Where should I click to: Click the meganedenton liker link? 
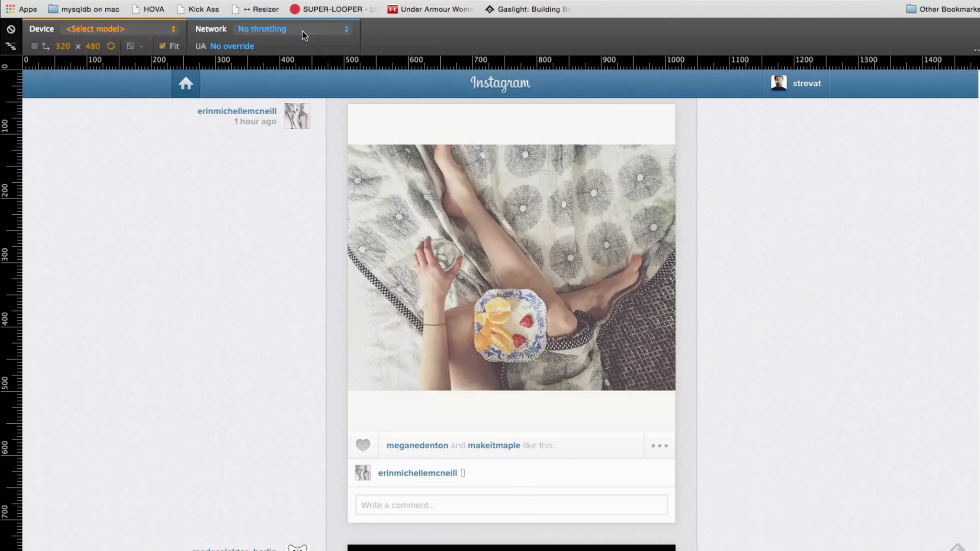(x=417, y=445)
